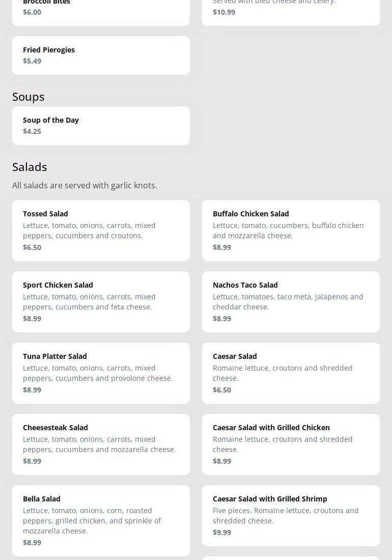
Task: Pick the Caesar Salad item
Action: click(x=291, y=373)
